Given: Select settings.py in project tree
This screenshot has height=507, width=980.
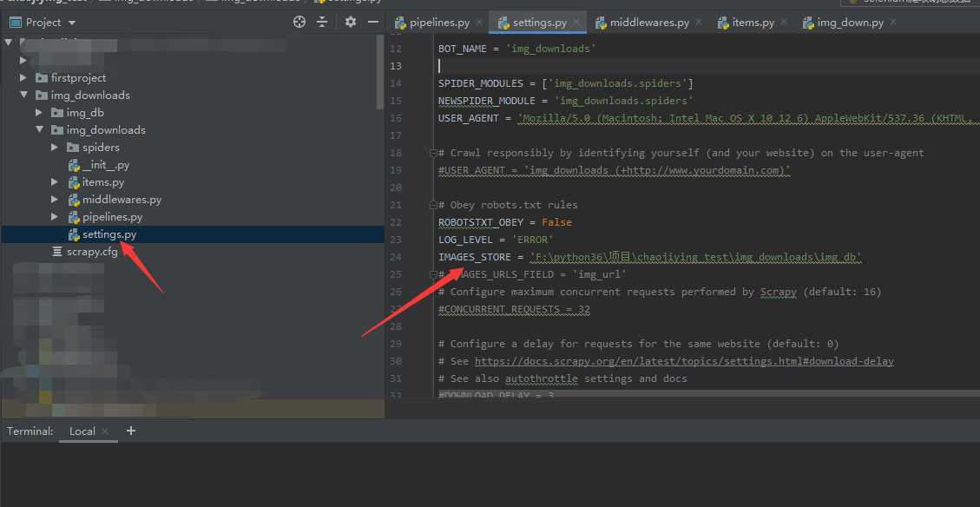Looking at the screenshot, I should (x=109, y=234).
